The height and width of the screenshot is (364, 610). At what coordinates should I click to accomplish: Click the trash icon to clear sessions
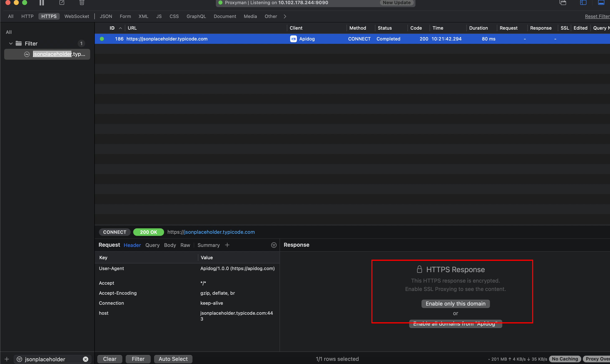click(82, 3)
